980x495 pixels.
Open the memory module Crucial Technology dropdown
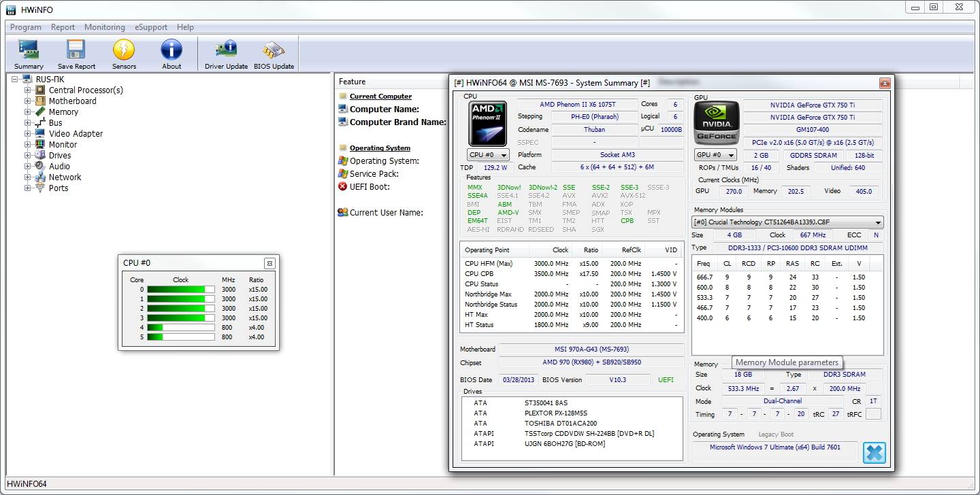787,222
